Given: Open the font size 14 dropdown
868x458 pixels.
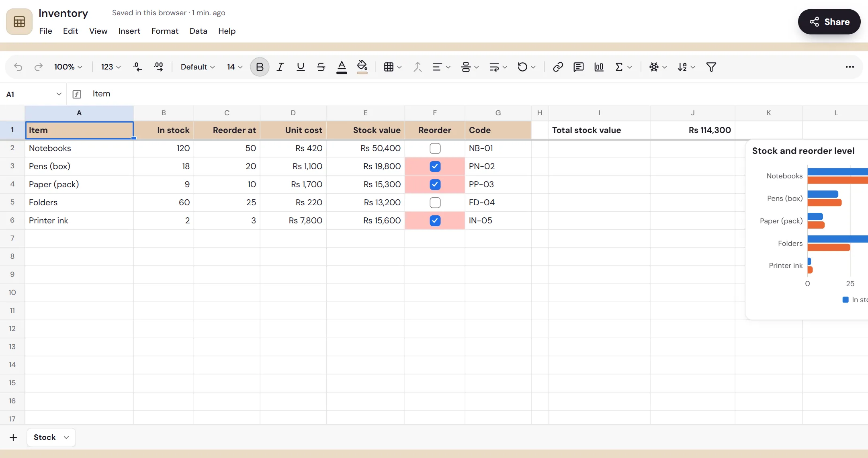Looking at the screenshot, I should pos(235,67).
